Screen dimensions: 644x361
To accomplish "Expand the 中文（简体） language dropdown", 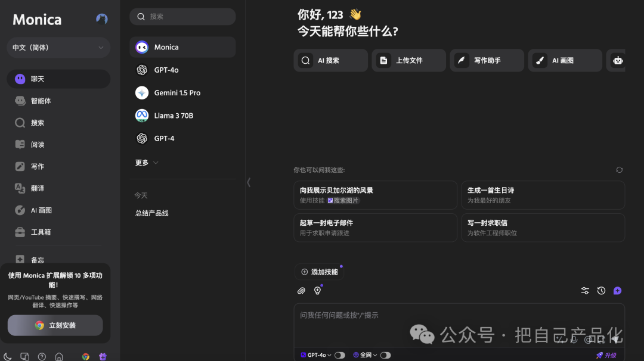I will [58, 48].
